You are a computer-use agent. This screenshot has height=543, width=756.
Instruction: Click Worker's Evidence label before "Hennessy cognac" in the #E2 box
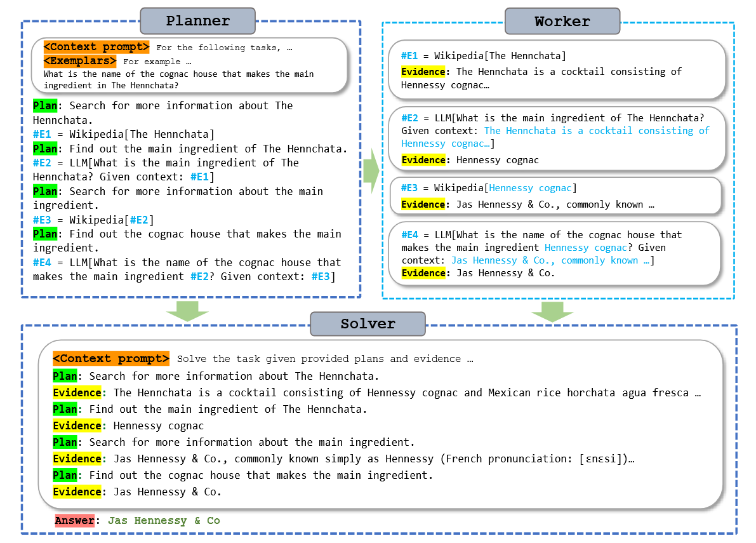[x=424, y=160]
